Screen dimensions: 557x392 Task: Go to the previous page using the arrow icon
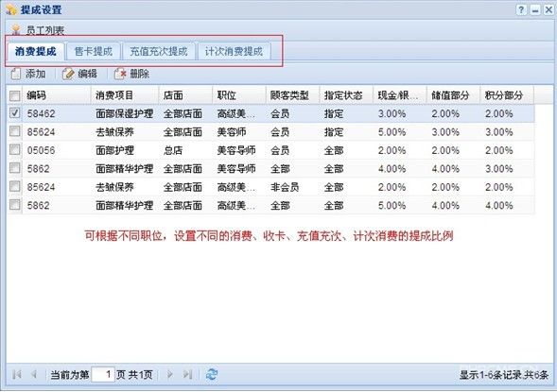(x=34, y=374)
